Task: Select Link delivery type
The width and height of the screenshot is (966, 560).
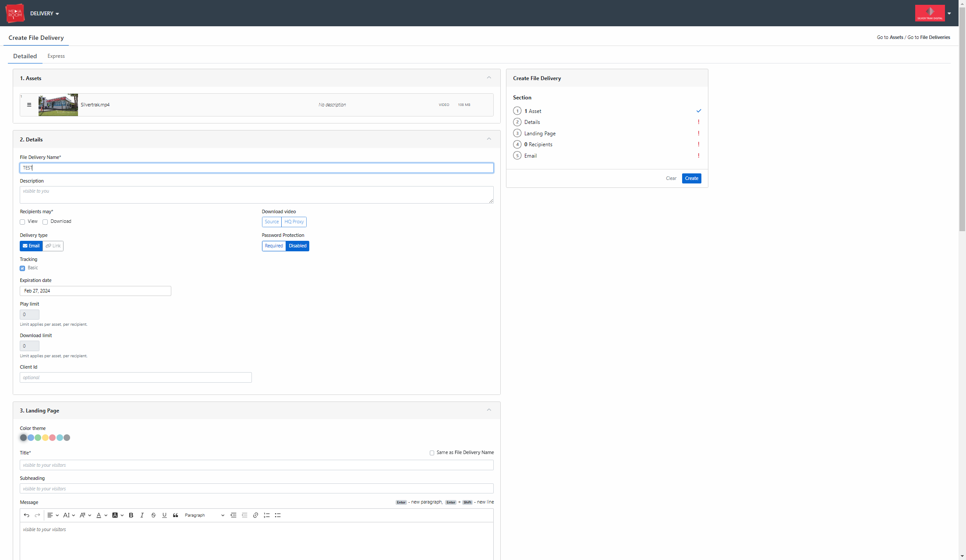Action: [x=53, y=246]
